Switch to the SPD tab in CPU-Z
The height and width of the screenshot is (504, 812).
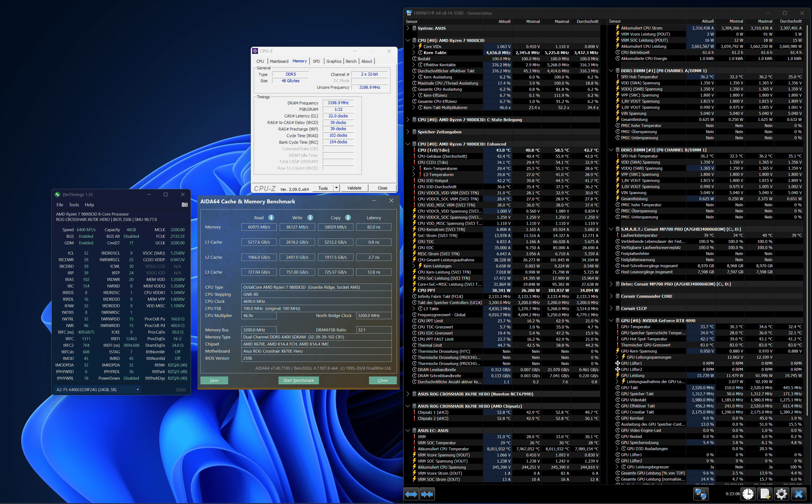point(316,61)
